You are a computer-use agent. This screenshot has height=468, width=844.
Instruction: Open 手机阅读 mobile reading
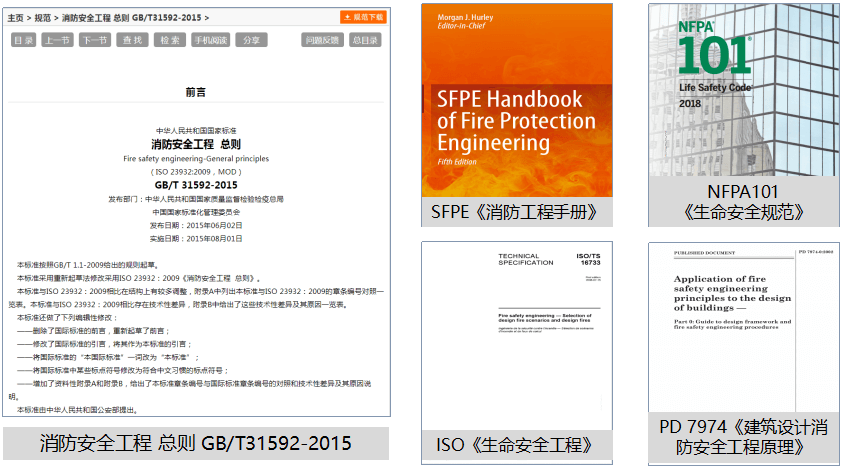[211, 40]
